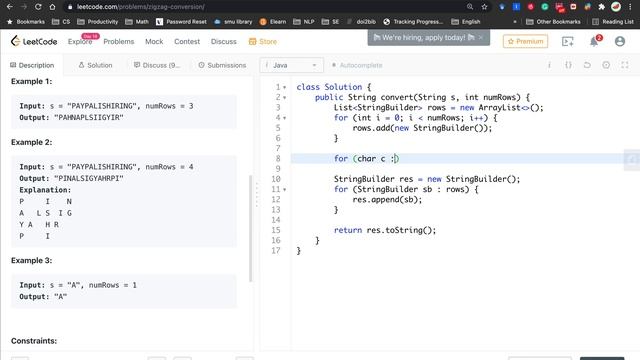640x360 pixels.
Task: Collapse code fold arrow on line 1
Action: pyautogui.click(x=284, y=87)
